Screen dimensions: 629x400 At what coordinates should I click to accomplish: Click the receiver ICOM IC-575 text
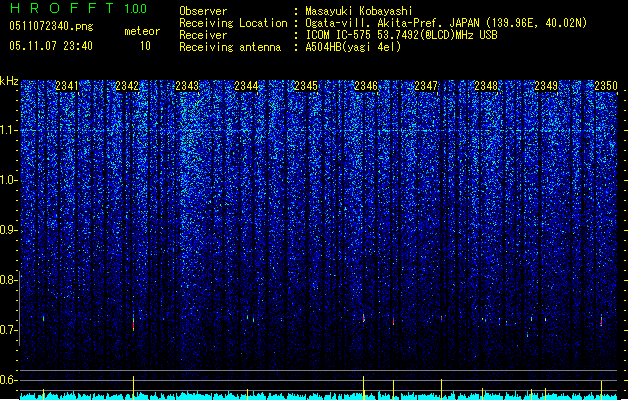(401, 35)
